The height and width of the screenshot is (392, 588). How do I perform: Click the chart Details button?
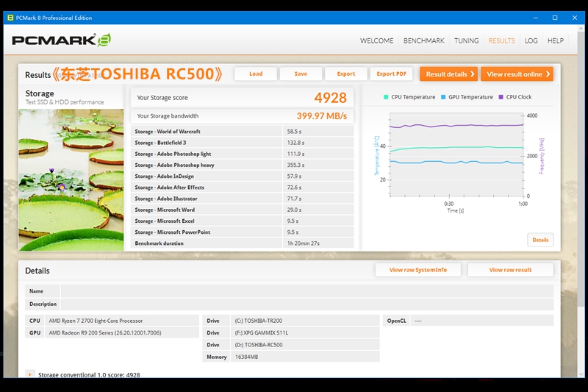(540, 240)
